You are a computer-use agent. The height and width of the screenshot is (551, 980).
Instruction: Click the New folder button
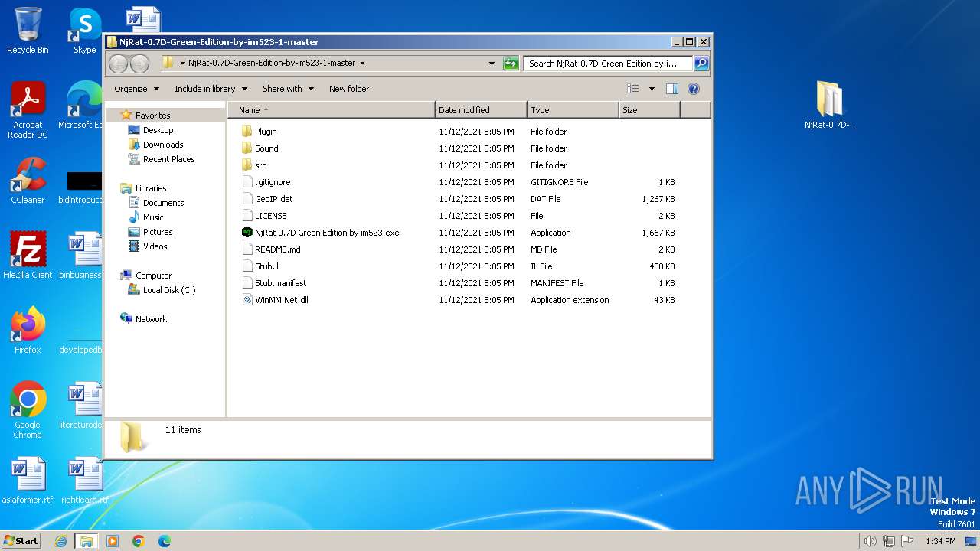349,89
